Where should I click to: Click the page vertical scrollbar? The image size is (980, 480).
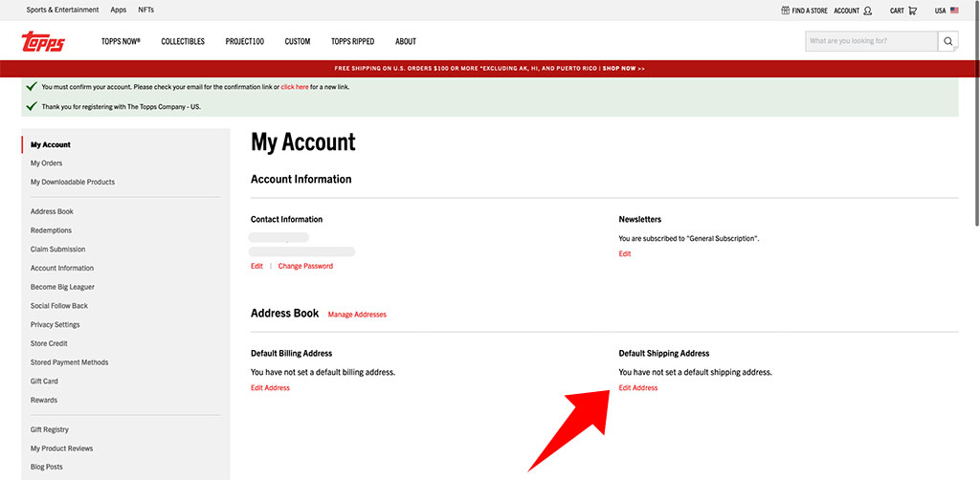click(976, 113)
